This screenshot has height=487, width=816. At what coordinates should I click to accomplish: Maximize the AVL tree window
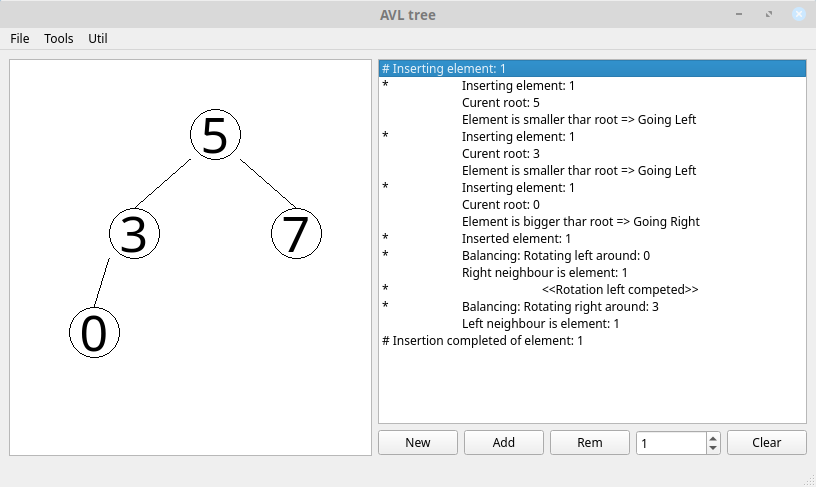(x=769, y=14)
